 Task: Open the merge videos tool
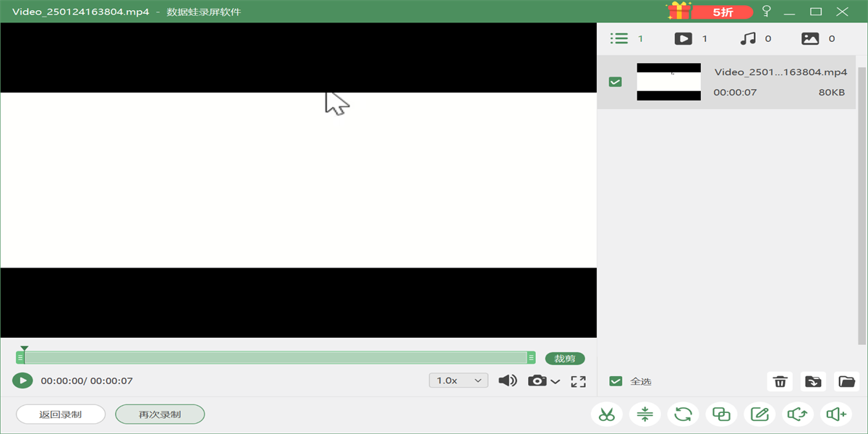[x=721, y=414]
